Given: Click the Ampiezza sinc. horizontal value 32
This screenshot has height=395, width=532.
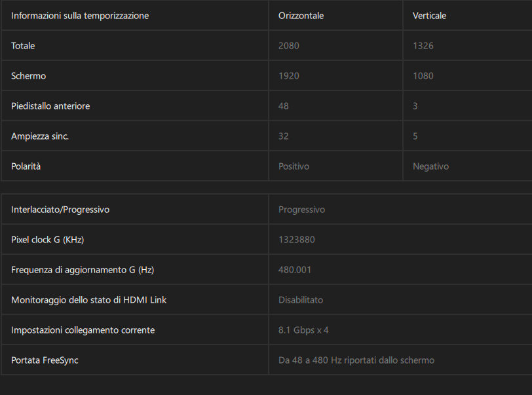Looking at the screenshot, I should pyautogui.click(x=283, y=136).
